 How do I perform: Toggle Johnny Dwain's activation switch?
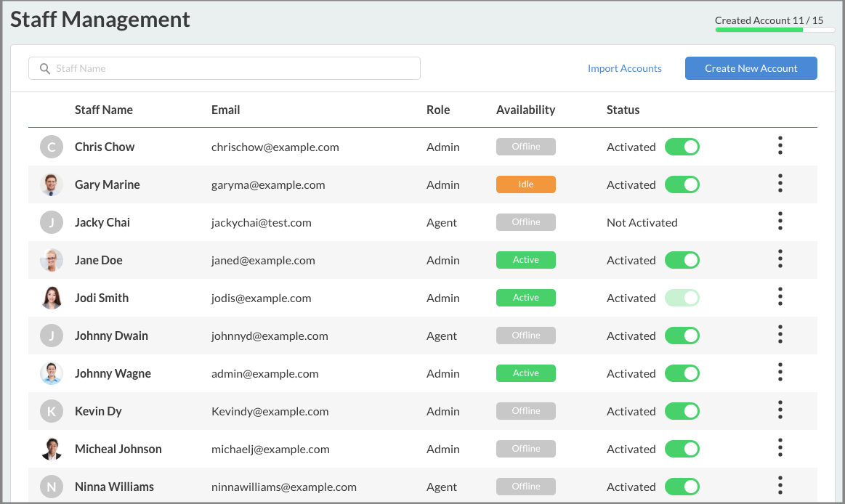[x=682, y=336]
